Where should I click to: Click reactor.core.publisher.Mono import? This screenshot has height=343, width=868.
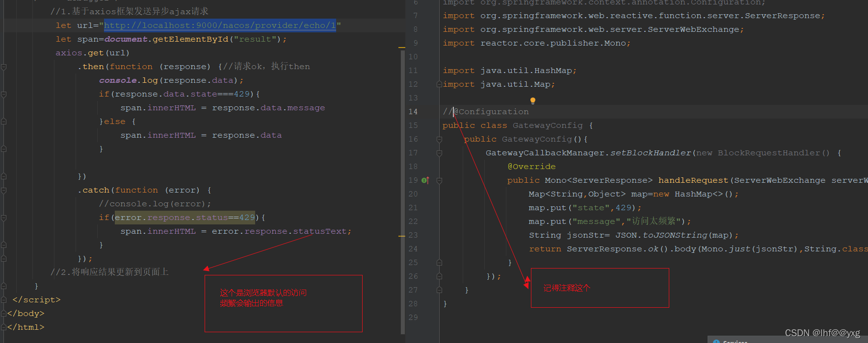553,43
